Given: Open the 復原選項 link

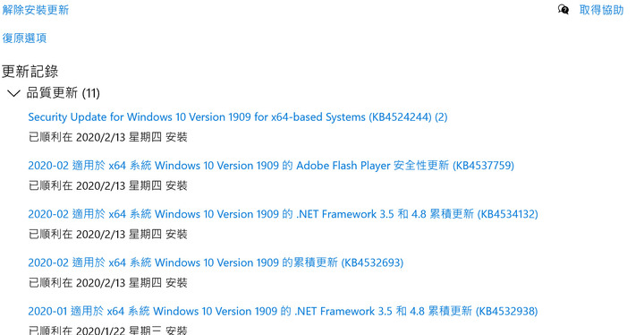Looking at the screenshot, I should click(x=24, y=39).
